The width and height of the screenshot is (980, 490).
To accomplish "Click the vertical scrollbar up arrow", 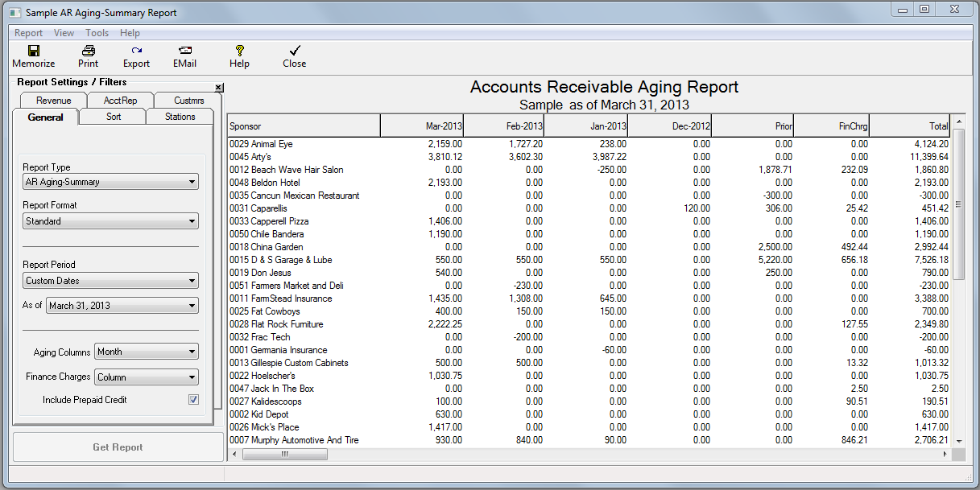I will pos(958,121).
